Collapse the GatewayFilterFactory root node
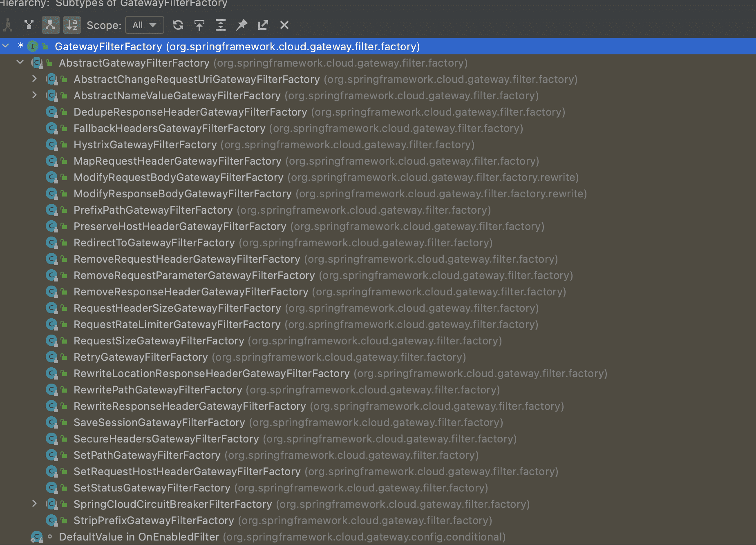The image size is (756, 545). pyautogui.click(x=6, y=46)
